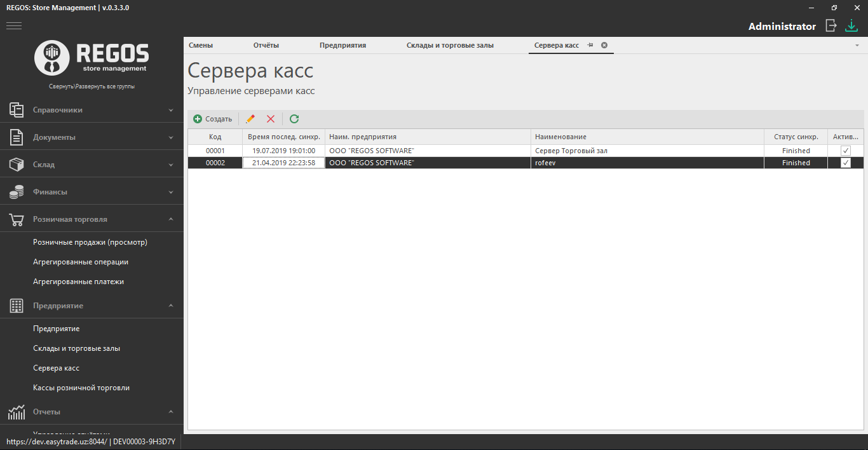The height and width of the screenshot is (450, 868).
Task: Click the Предприятие building icon
Action: [x=17, y=306]
